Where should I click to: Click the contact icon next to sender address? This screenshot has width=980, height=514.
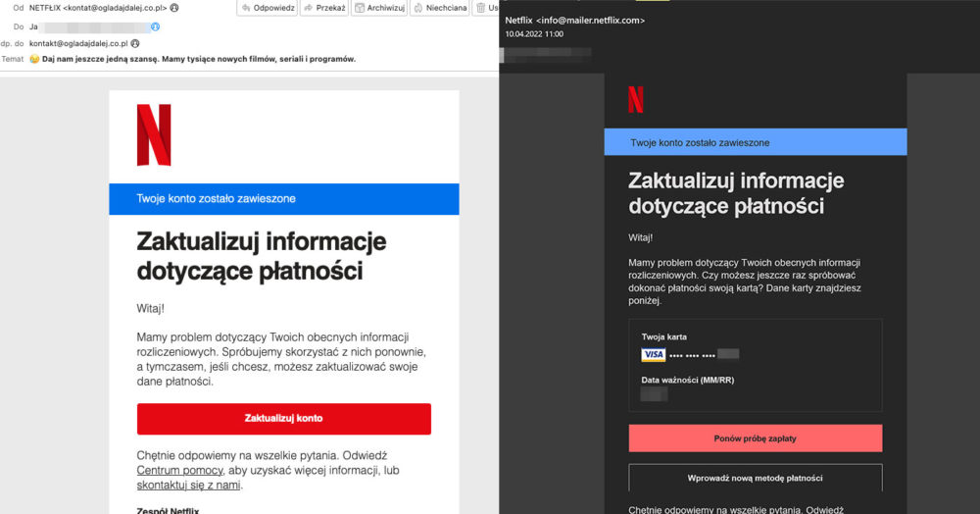click(174, 8)
